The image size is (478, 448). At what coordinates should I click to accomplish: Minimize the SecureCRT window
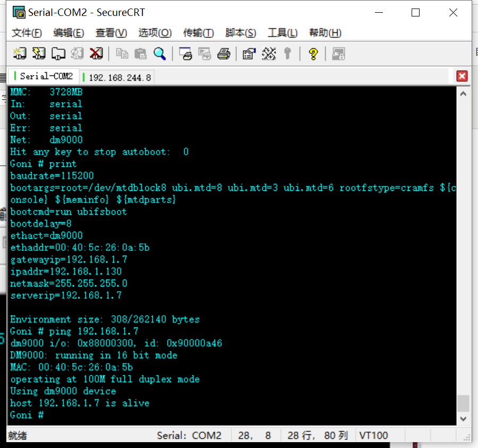pos(379,13)
